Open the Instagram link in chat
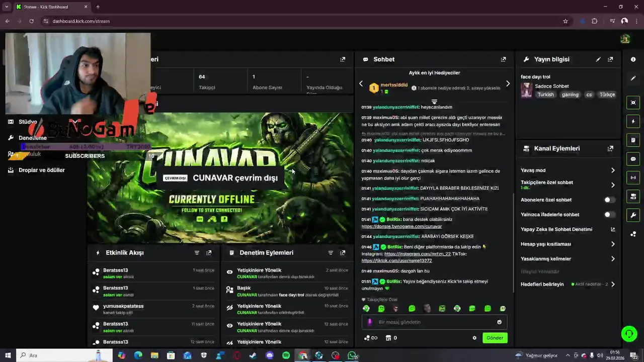Image resolution: width=644 pixels, height=362 pixels. pyautogui.click(x=417, y=254)
